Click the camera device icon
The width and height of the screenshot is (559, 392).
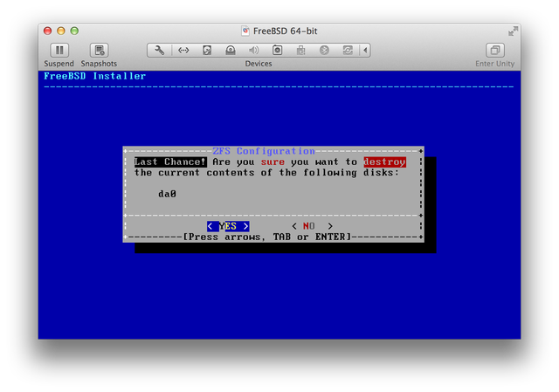278,51
